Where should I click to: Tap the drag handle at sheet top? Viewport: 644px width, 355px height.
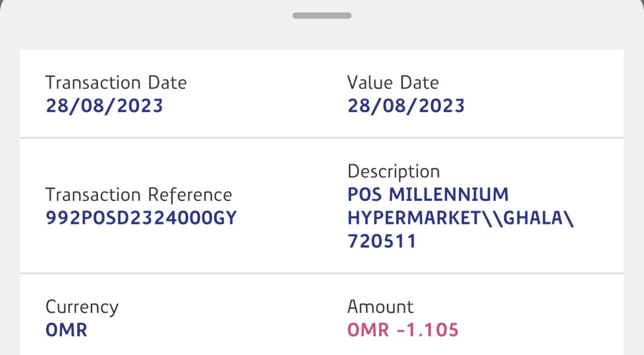(x=322, y=16)
